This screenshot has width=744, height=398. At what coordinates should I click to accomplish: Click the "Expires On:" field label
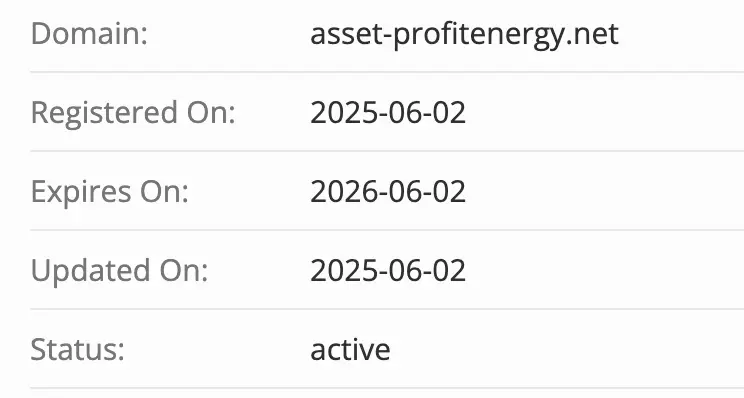pyautogui.click(x=110, y=193)
